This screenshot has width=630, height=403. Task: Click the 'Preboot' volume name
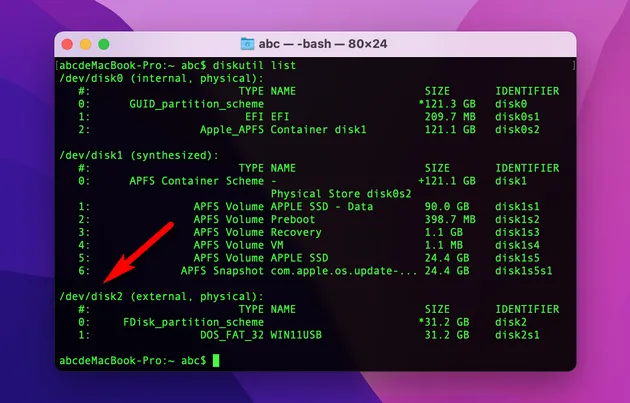click(x=292, y=220)
